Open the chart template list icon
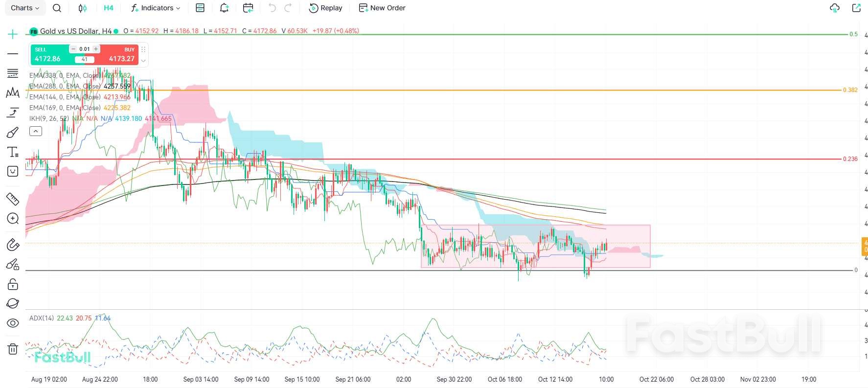868x388 pixels. pos(200,8)
